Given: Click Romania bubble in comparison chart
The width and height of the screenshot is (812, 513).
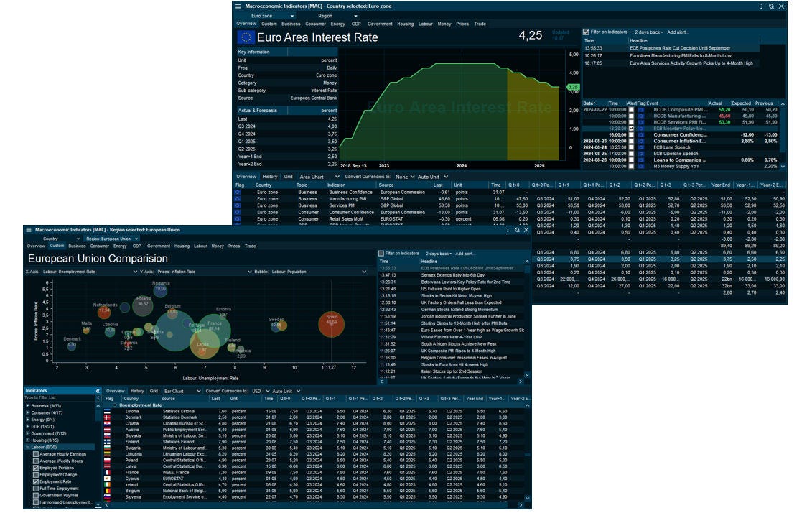Looking at the screenshot, I should (161, 290).
